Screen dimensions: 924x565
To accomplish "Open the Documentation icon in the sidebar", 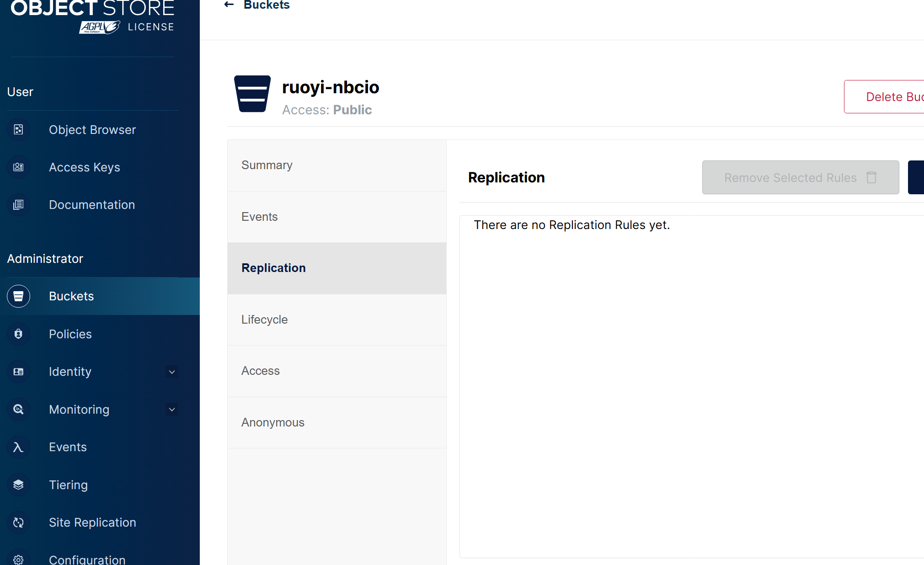I will [18, 205].
